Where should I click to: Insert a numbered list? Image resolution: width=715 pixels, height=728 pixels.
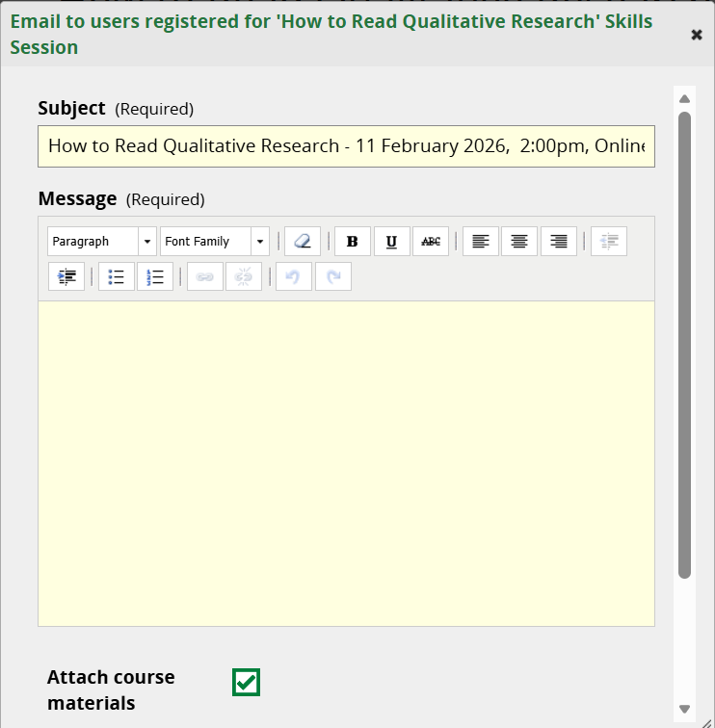(155, 276)
